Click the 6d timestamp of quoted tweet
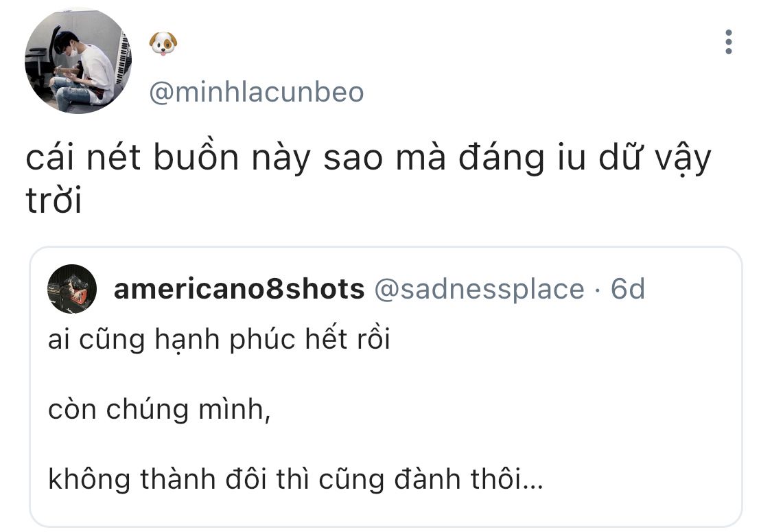Viewport: 772px width, 532px height. pos(628,290)
